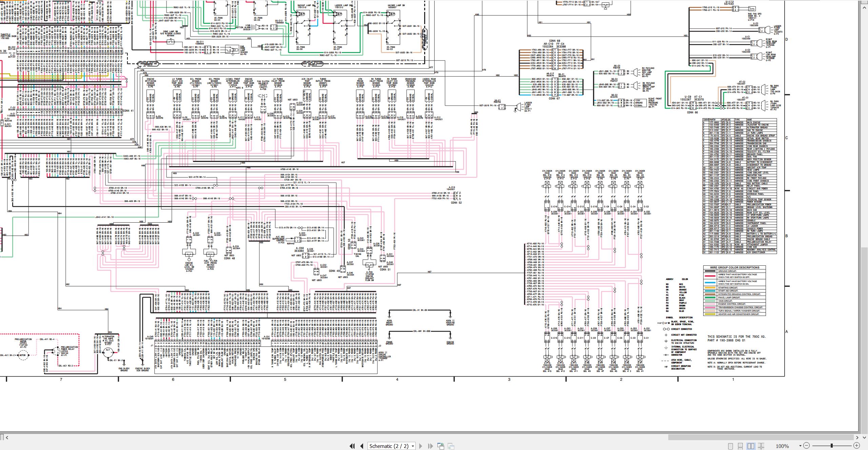Click the black Ground Circuit color swatch
Image resolution: width=868 pixels, height=450 pixels.
tap(710, 271)
